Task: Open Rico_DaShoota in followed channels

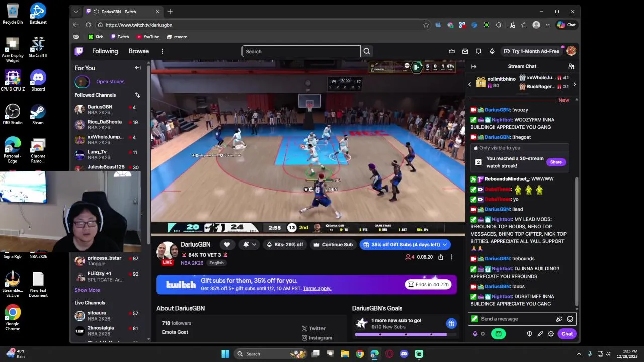Action: click(107, 124)
